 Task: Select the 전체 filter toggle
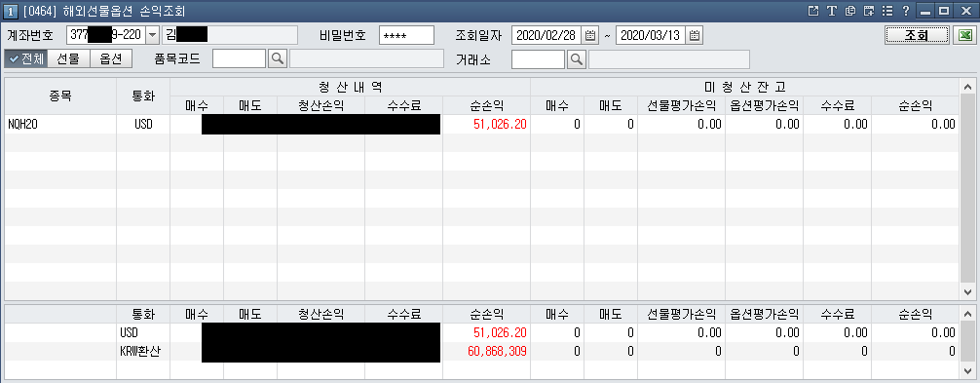(x=25, y=59)
